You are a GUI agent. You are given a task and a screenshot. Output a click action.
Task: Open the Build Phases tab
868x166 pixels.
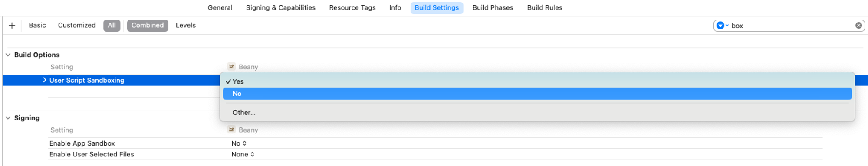(x=493, y=8)
